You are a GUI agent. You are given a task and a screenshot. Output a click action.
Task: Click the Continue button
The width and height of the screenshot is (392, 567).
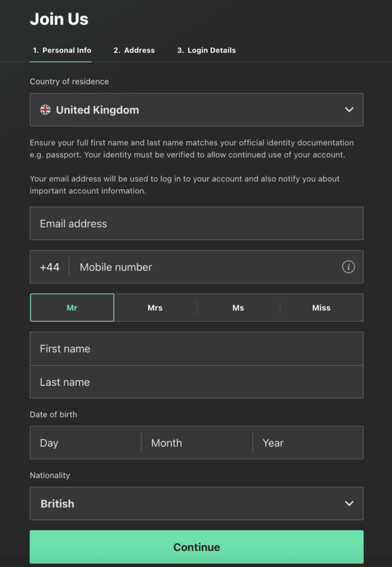click(196, 547)
